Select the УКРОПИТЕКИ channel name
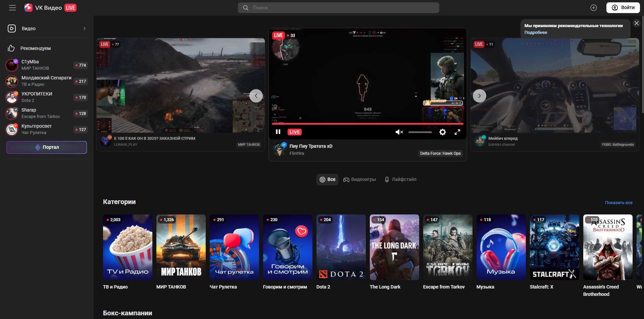The image size is (644, 319). tap(37, 94)
